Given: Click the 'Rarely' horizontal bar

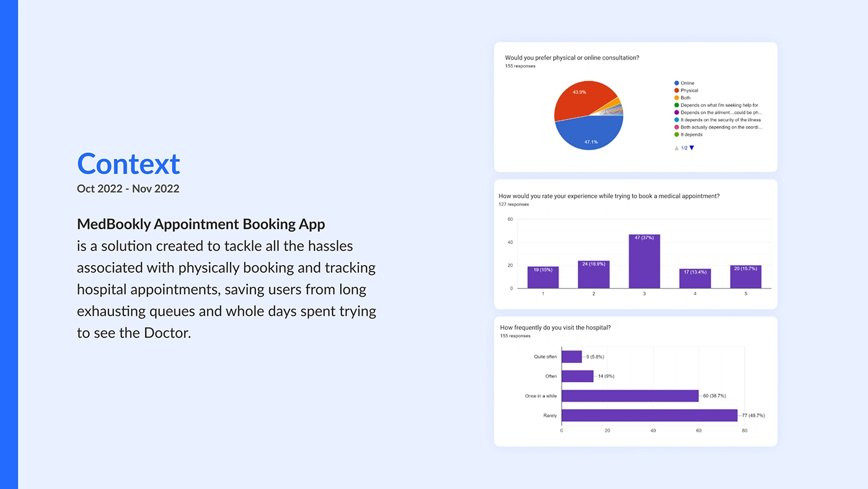Looking at the screenshot, I should (650, 415).
